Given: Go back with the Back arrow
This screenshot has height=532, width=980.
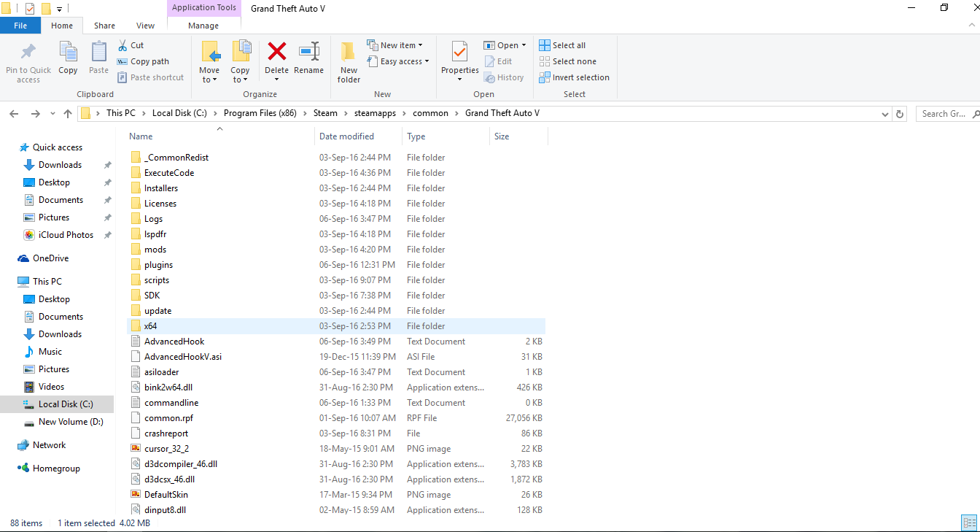Looking at the screenshot, I should (x=14, y=114).
